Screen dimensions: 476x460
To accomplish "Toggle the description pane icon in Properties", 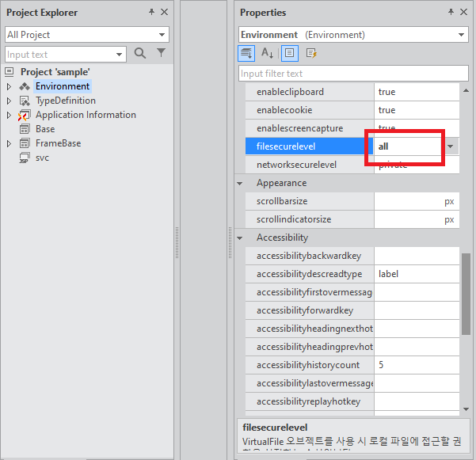I will coord(289,54).
